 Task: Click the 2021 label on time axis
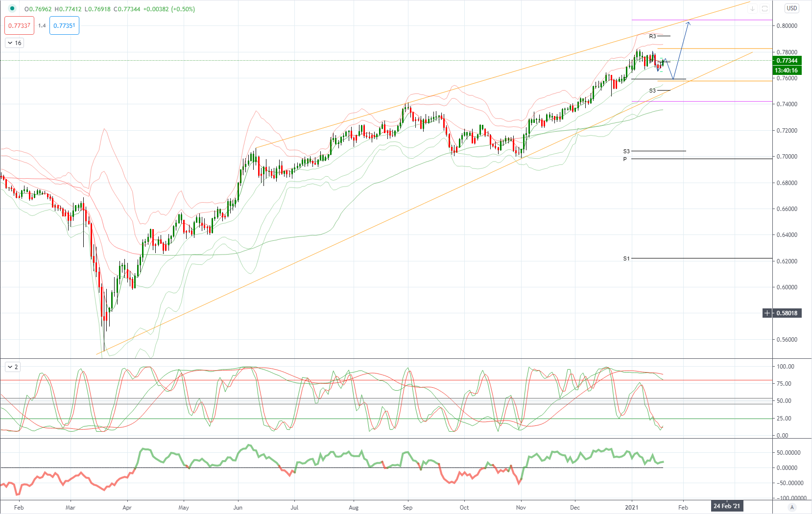coord(632,507)
